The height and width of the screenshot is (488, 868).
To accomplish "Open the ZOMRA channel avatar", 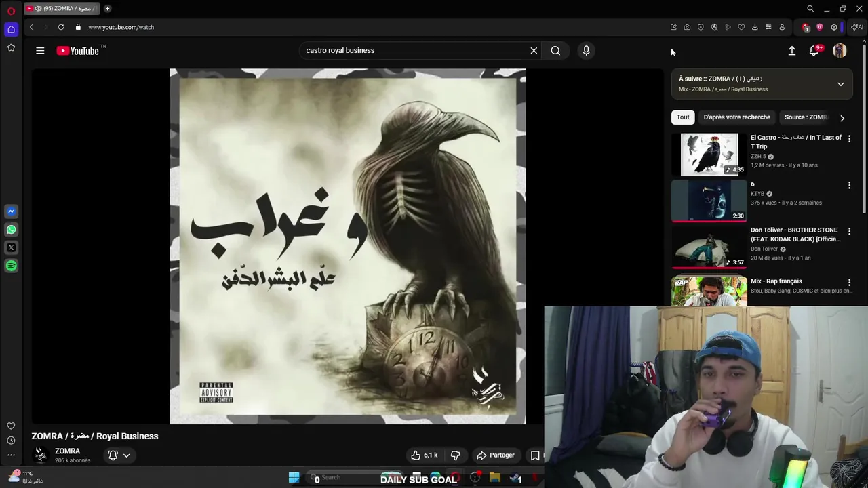I will click(x=41, y=455).
